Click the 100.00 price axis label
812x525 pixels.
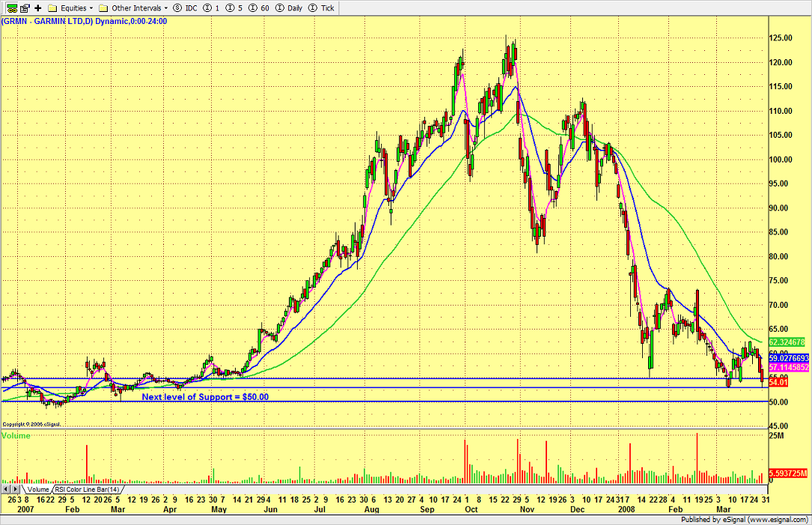[x=781, y=160]
